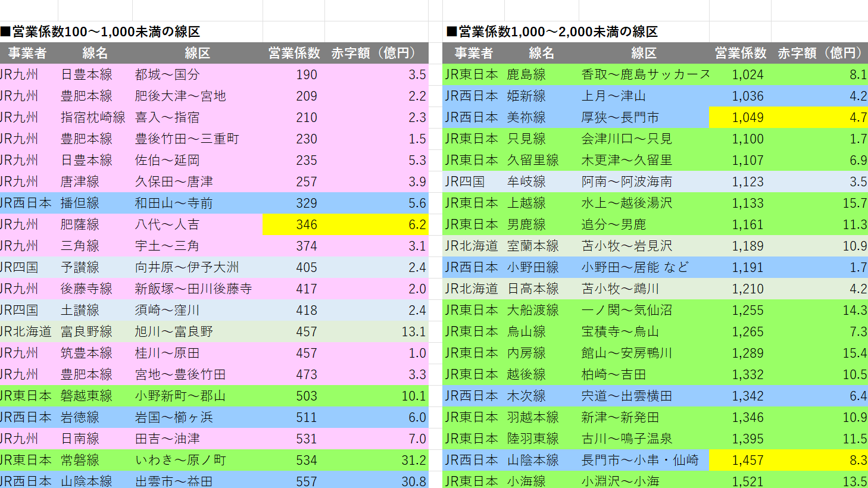The height and width of the screenshot is (488, 868).
Task: Select the cell 指宿枕崎線
Action: (x=95, y=117)
